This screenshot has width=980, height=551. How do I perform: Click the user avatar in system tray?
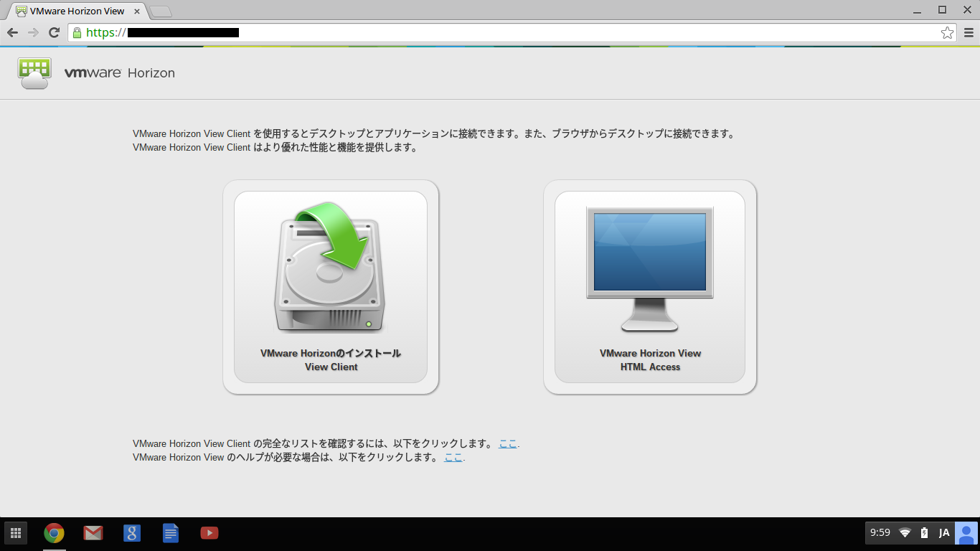[x=966, y=533]
